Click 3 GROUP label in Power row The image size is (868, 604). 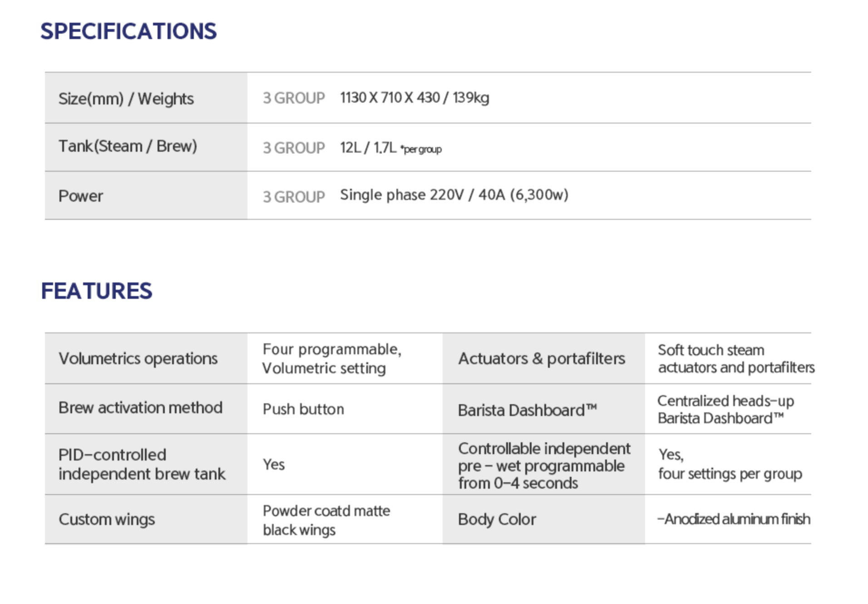click(293, 197)
